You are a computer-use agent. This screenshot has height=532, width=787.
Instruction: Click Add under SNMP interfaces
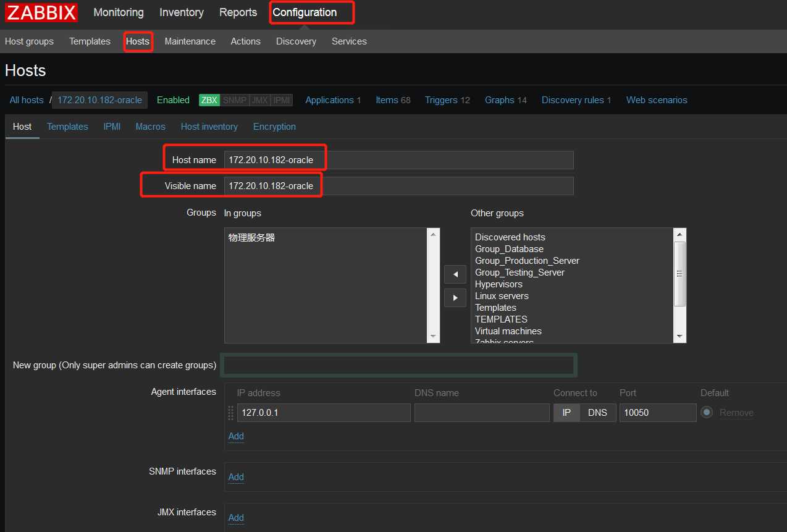click(236, 477)
